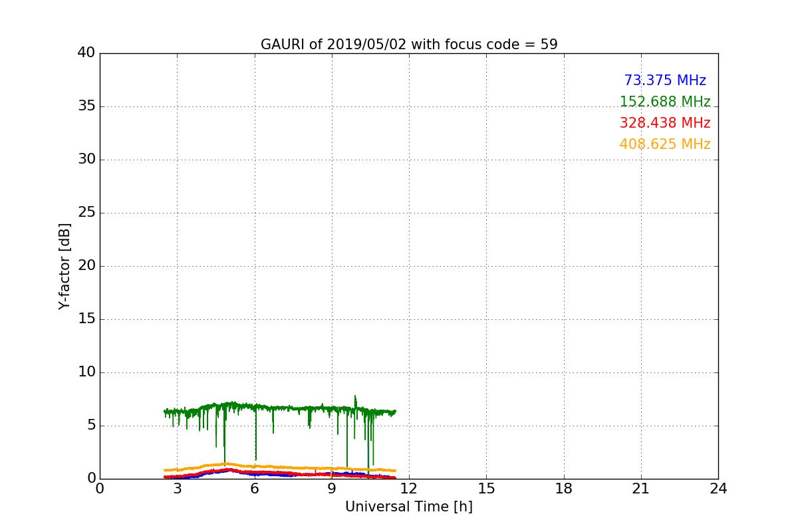798x532 pixels.
Task: Click the y-axis tick label '30'
Action: tap(86, 160)
